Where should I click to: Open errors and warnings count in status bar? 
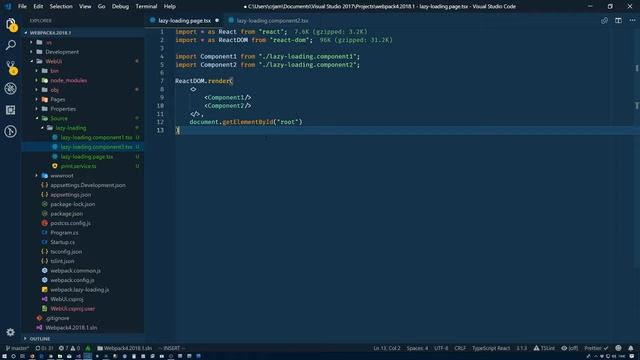pyautogui.click(x=69, y=348)
